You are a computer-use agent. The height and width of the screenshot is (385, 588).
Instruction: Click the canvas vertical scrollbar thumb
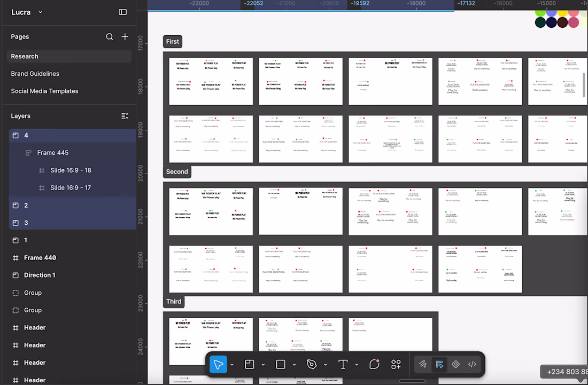(x=584, y=85)
